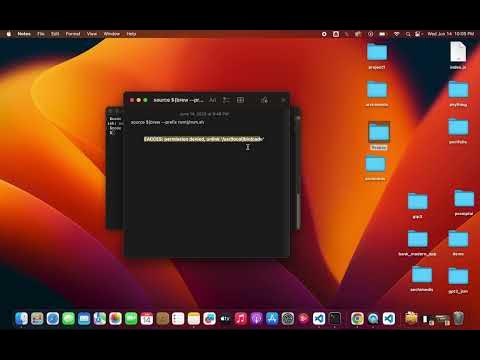Open the share button in Notes toolbar

pos(264,100)
